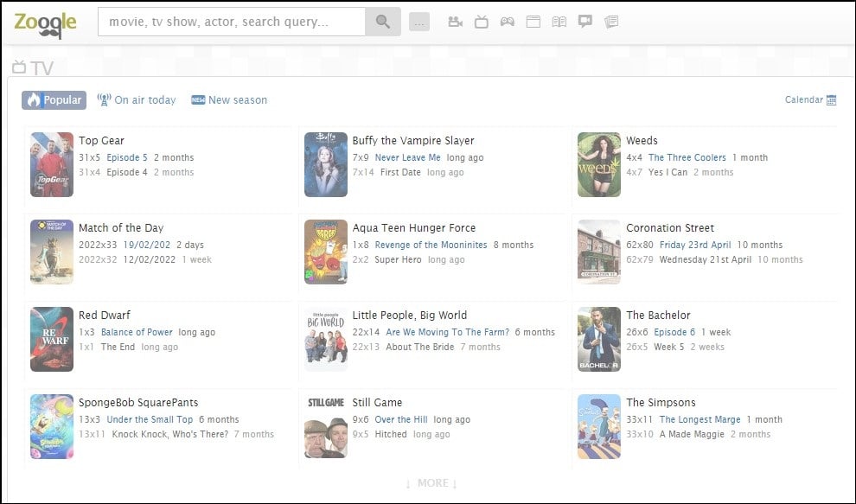Open the '12/02/2022' Match of the Day entry

pyautogui.click(x=150, y=259)
